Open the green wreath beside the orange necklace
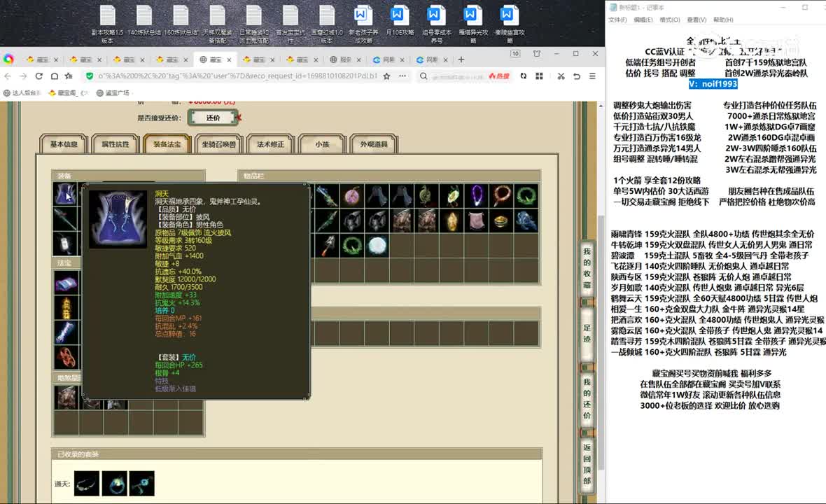The image size is (826, 504). pyautogui.click(x=526, y=196)
